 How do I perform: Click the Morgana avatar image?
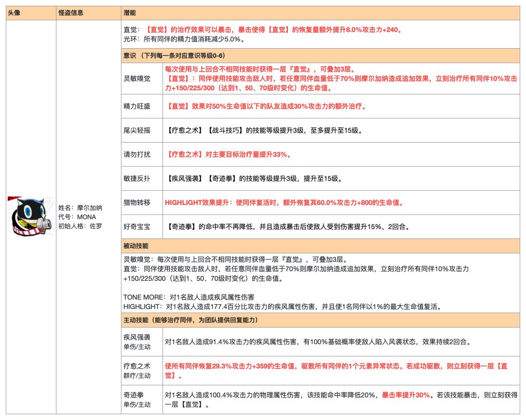[31, 217]
